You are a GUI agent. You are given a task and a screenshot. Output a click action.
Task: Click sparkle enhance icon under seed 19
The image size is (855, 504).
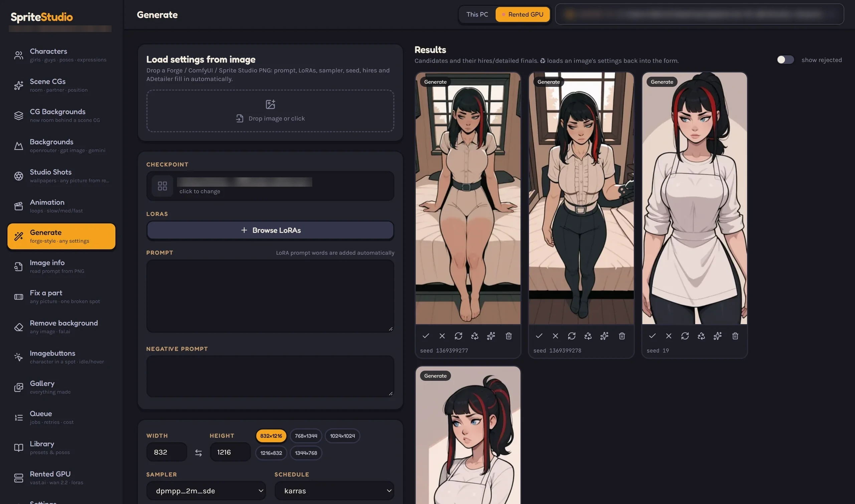[717, 336]
